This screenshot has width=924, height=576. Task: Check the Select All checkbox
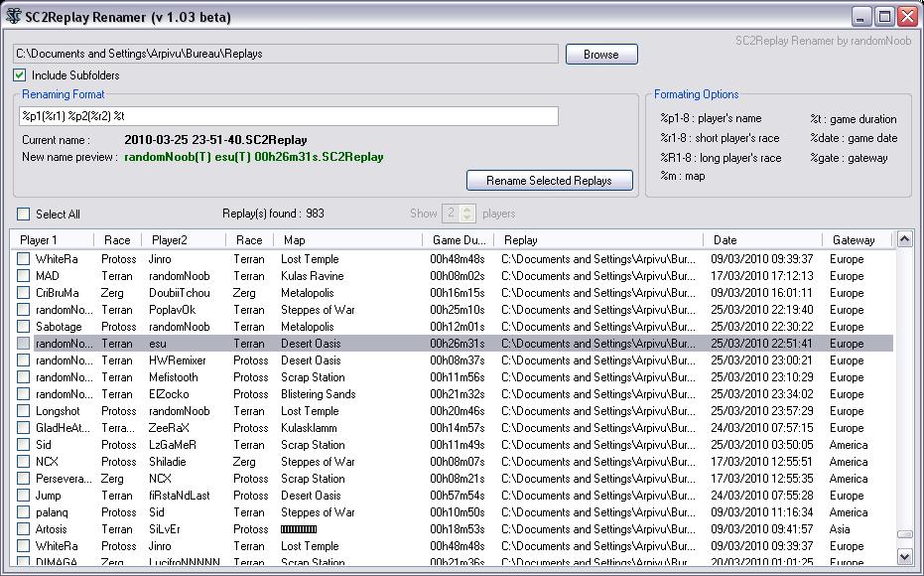[x=23, y=214]
